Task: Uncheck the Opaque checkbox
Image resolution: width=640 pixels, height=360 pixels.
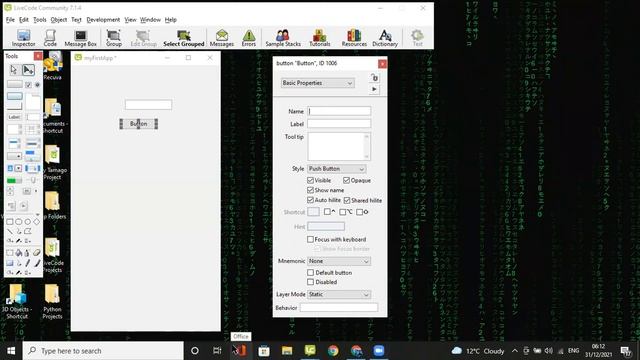Action: [x=347, y=180]
